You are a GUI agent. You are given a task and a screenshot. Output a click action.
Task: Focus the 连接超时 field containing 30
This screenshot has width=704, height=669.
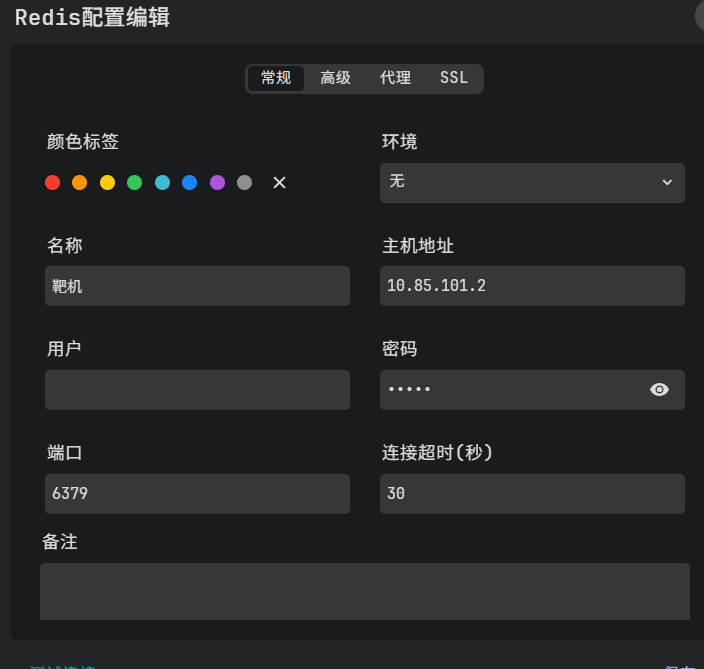tap(532, 494)
